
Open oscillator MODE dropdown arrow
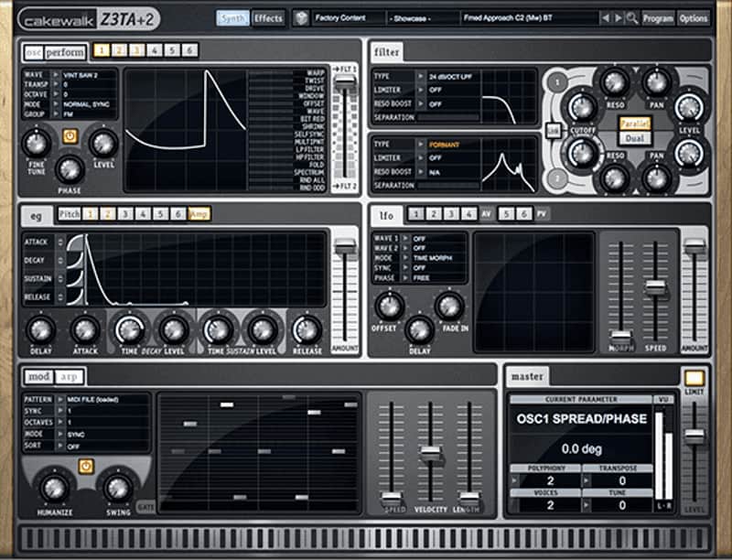(56, 104)
